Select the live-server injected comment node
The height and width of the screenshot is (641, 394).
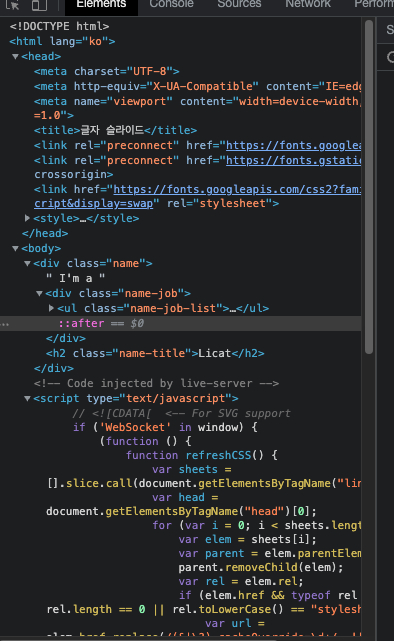coord(157,383)
